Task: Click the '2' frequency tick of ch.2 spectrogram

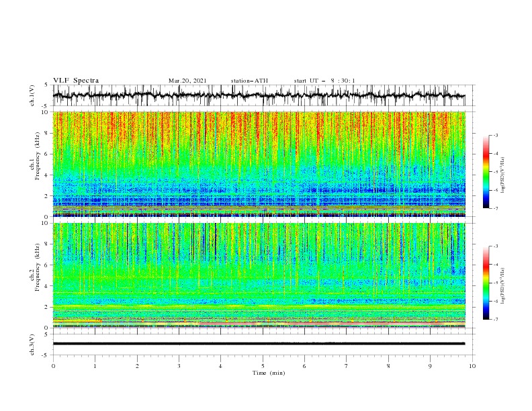Action: pyautogui.click(x=48, y=307)
